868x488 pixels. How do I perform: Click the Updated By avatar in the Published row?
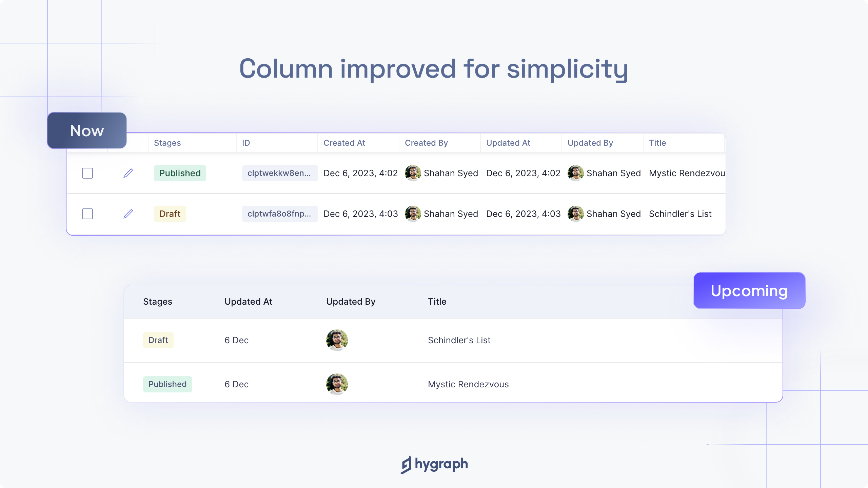(x=576, y=173)
